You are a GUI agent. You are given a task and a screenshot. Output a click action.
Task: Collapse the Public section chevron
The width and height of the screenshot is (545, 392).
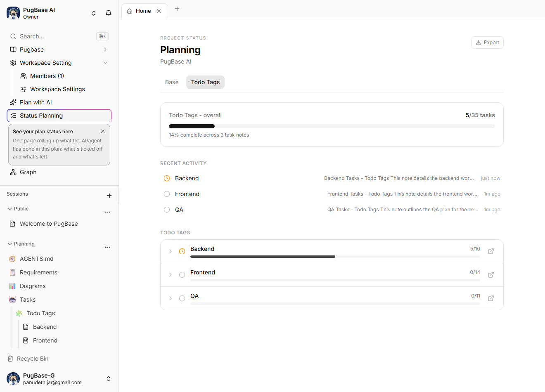(10, 209)
